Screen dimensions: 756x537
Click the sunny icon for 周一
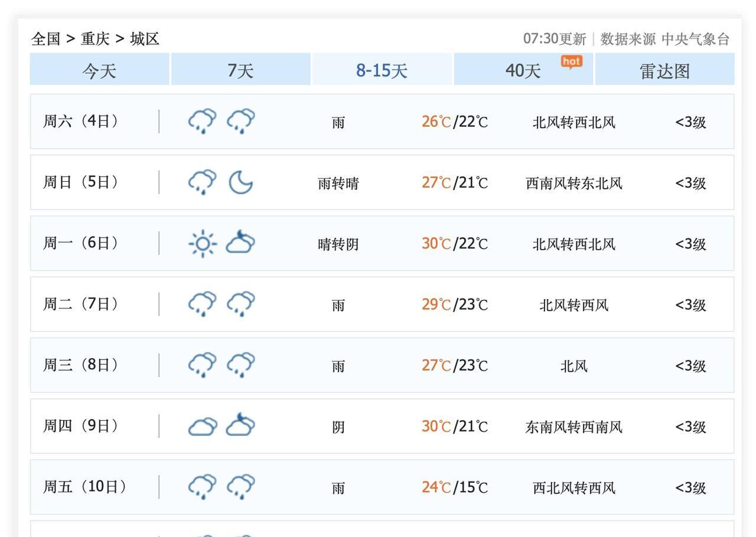(203, 243)
